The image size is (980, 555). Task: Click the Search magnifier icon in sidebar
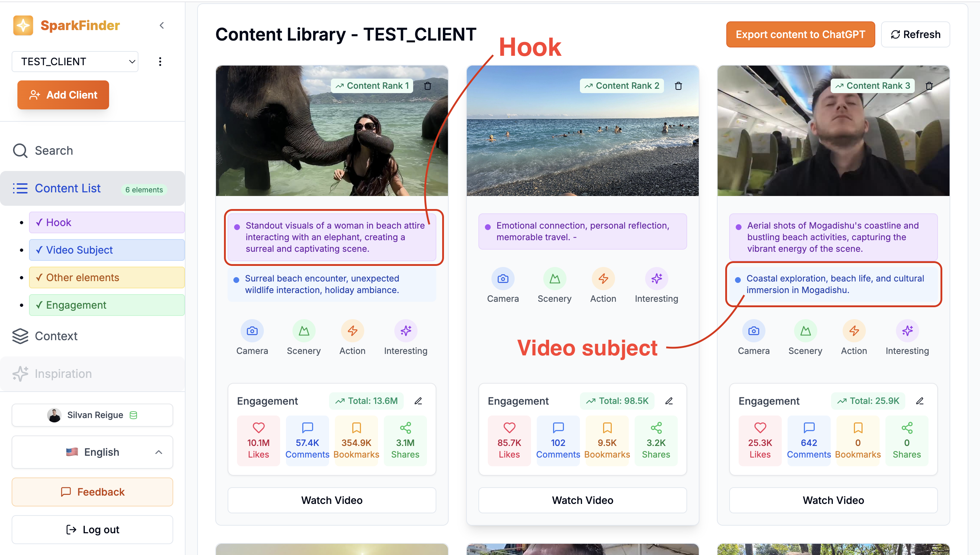click(20, 151)
